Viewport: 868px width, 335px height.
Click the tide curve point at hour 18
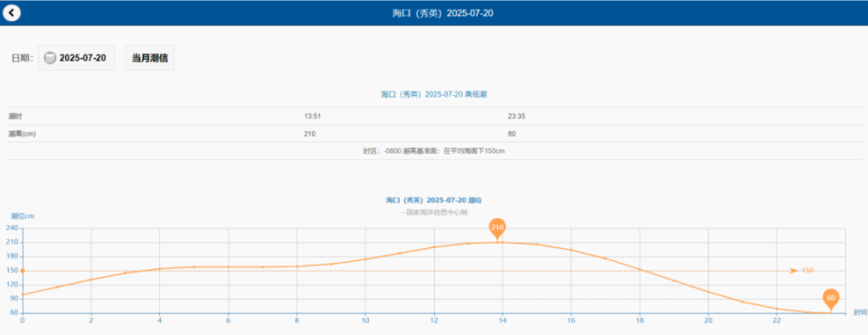coord(640,270)
